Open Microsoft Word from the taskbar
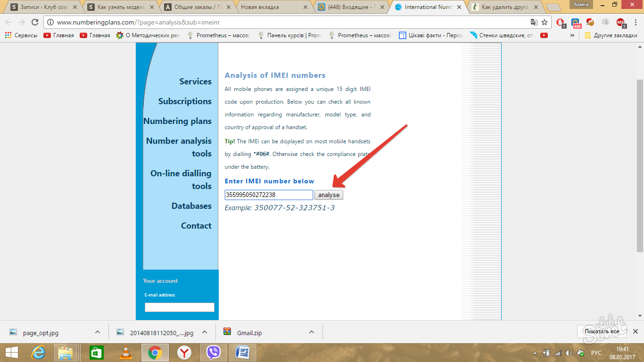Screen dimensions: 644x362 click(x=243, y=352)
